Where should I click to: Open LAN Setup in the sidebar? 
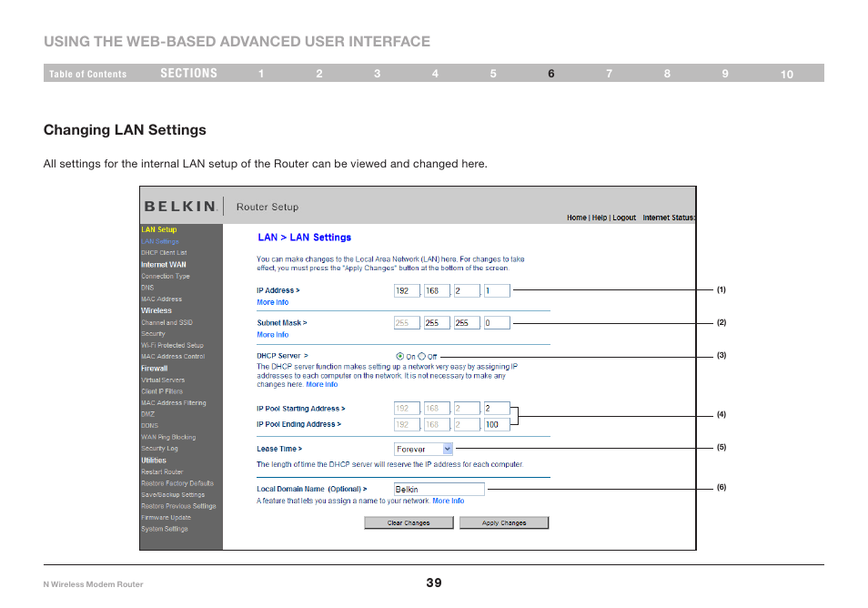pos(159,229)
